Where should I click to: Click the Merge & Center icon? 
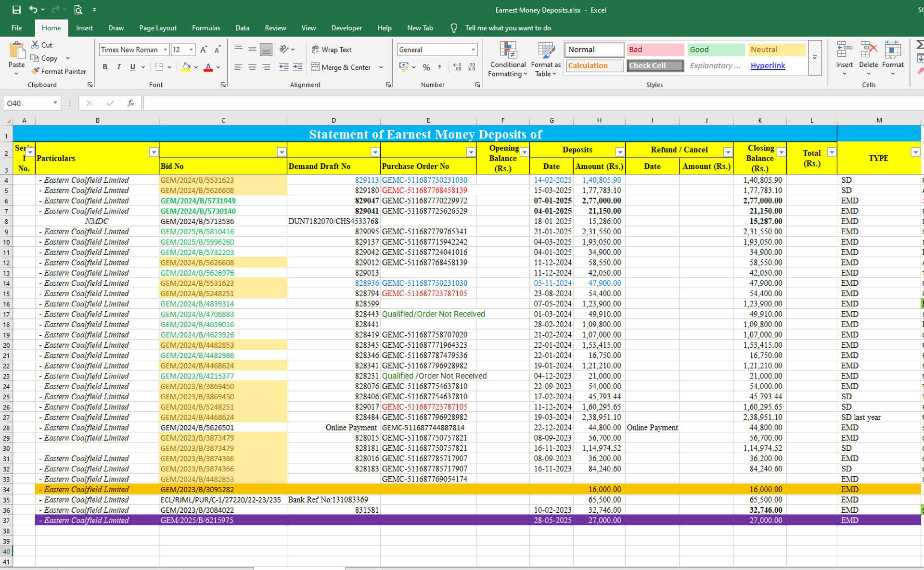(x=315, y=67)
